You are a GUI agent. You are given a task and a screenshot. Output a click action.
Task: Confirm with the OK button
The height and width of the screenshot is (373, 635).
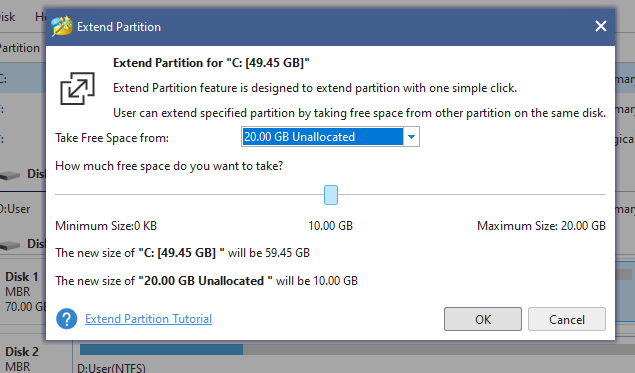click(x=483, y=319)
